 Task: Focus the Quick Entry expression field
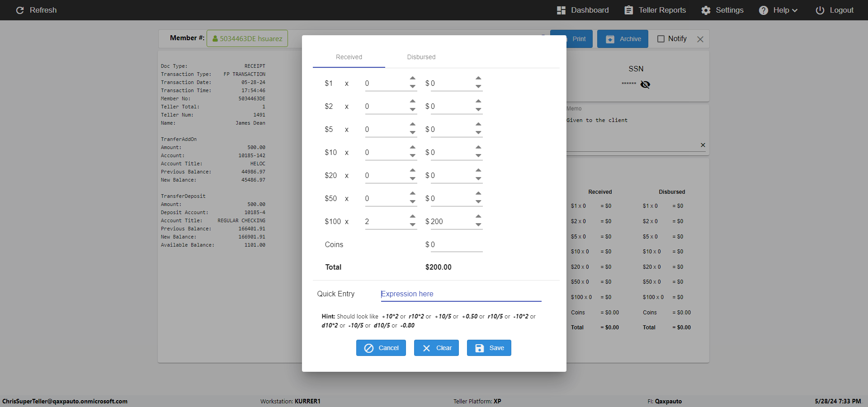coord(461,294)
